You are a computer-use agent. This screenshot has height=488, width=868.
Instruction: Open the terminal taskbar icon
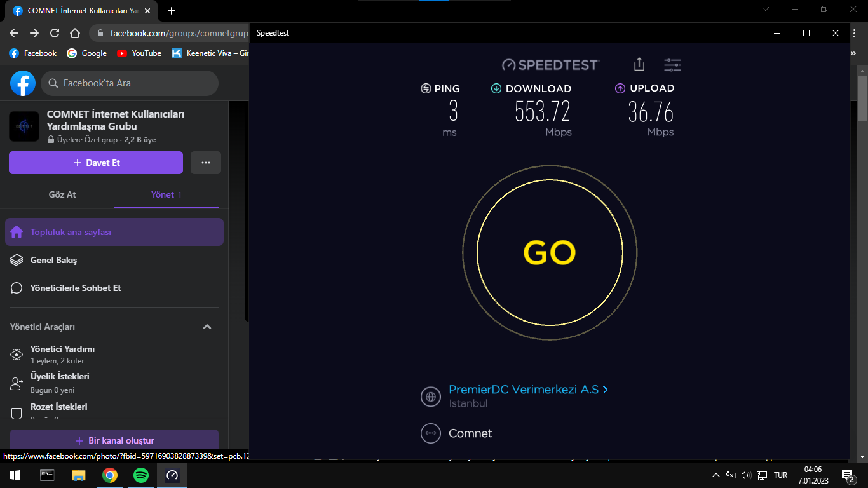[47, 475]
